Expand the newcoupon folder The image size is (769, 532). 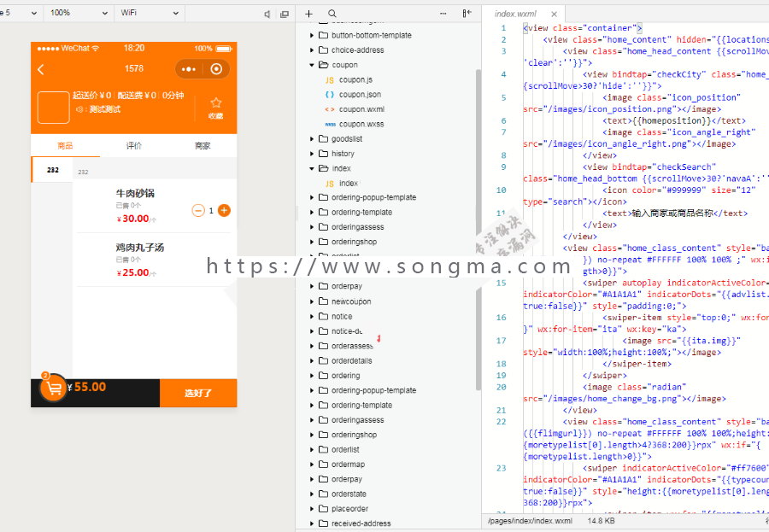311,301
